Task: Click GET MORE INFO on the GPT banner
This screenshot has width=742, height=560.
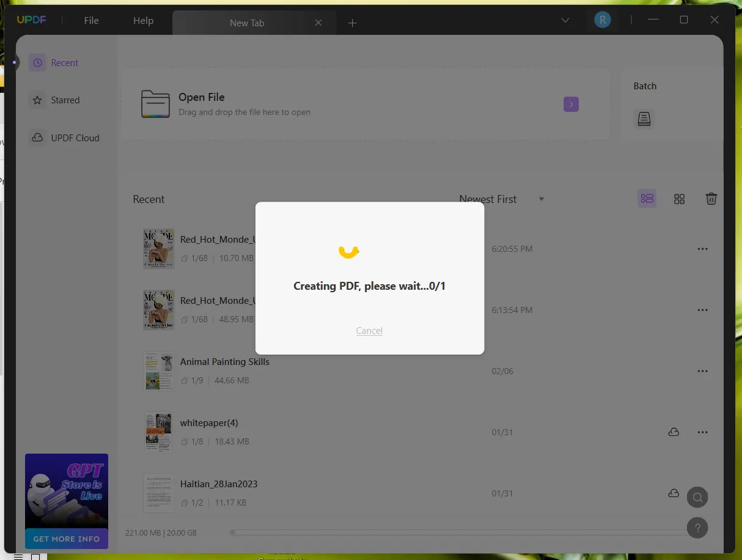Action: click(66, 539)
